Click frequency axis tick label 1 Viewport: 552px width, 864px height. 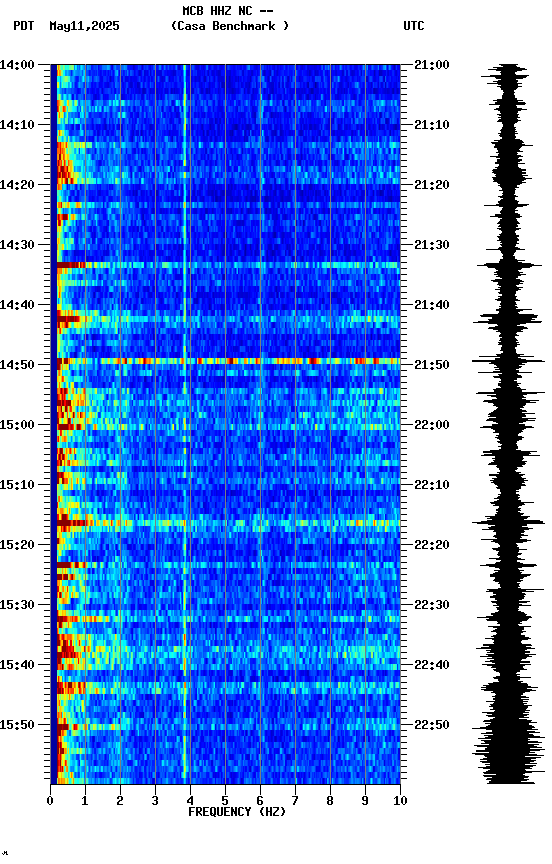tap(85, 801)
